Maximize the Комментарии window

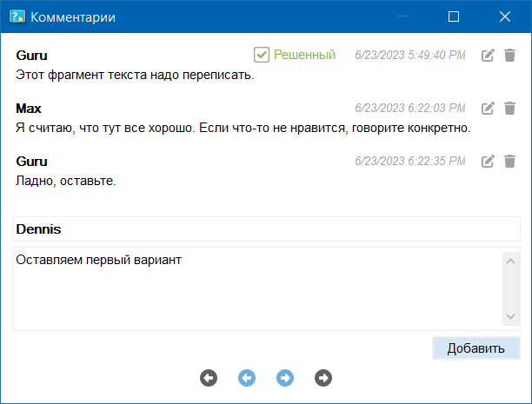[x=453, y=17]
